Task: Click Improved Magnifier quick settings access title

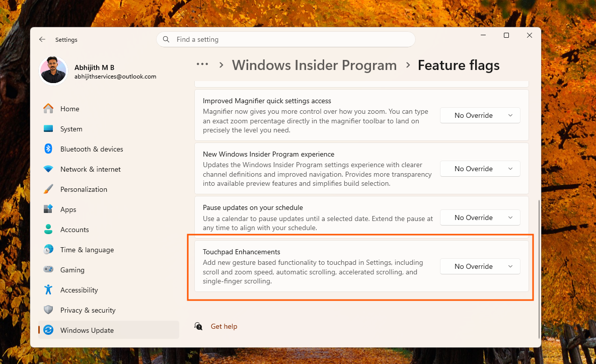Action: [x=267, y=101]
